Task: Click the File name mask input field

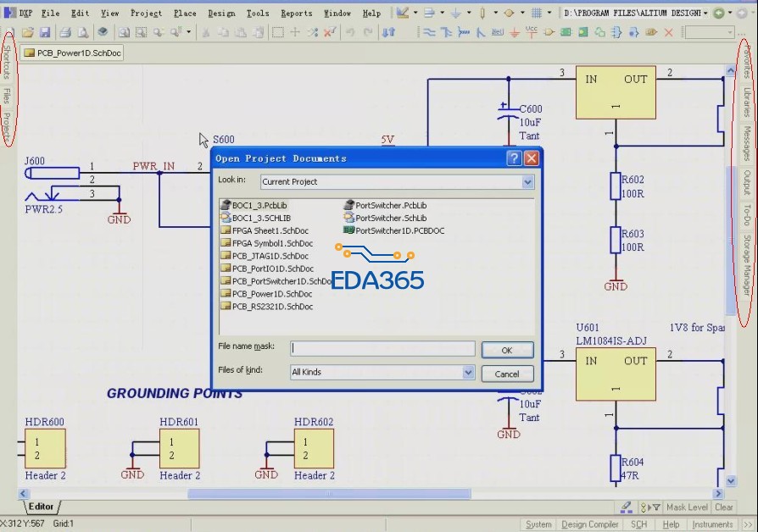Action: (382, 349)
